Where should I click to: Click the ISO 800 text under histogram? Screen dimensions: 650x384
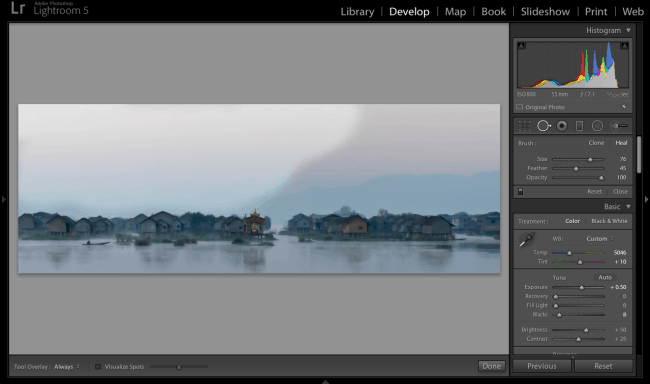coord(526,95)
